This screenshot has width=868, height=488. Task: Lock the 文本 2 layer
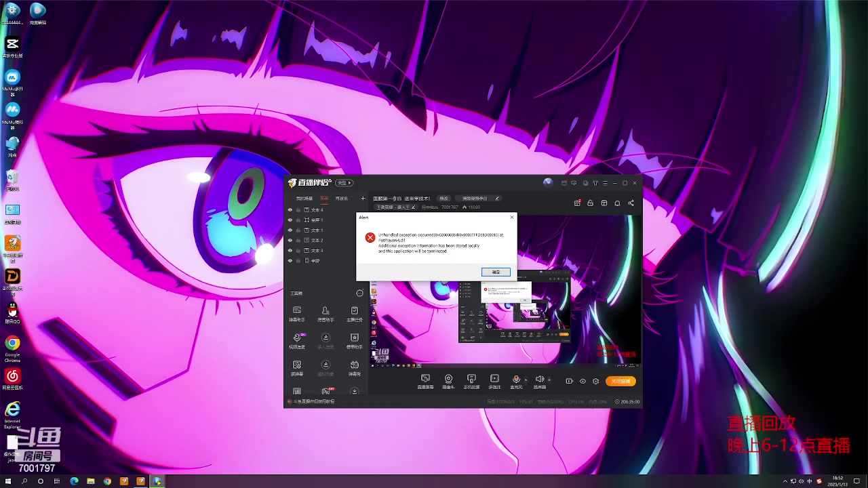[x=298, y=241]
